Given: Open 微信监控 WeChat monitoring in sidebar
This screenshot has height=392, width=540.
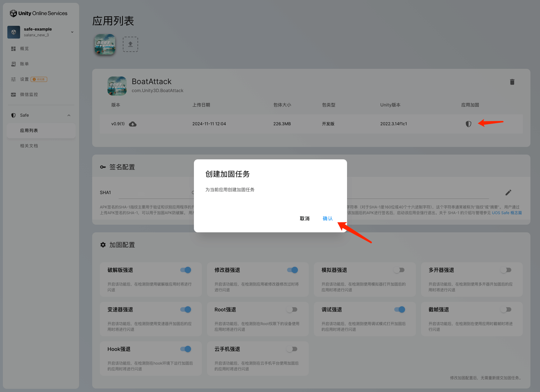Looking at the screenshot, I should coord(29,95).
